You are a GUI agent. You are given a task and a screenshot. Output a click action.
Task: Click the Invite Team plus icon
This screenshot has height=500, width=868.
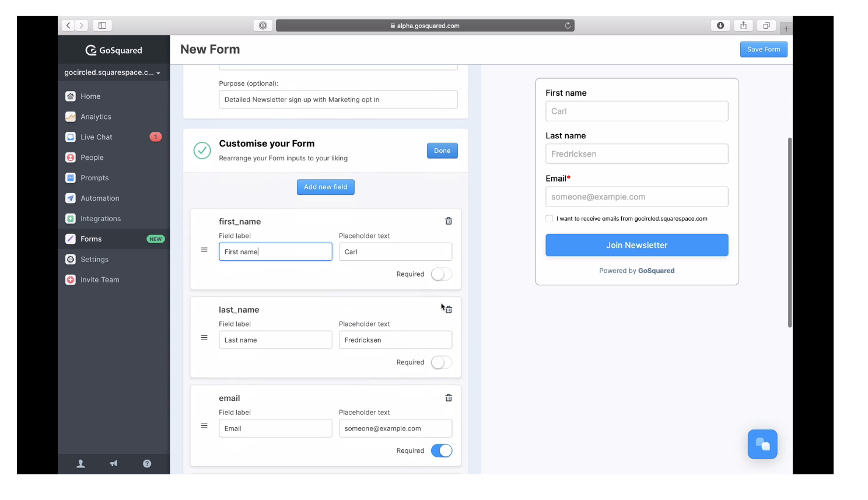(71, 280)
